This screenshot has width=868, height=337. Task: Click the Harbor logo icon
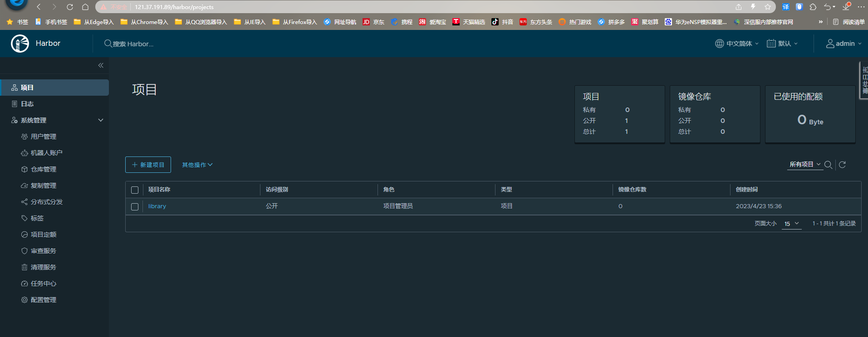pos(20,44)
